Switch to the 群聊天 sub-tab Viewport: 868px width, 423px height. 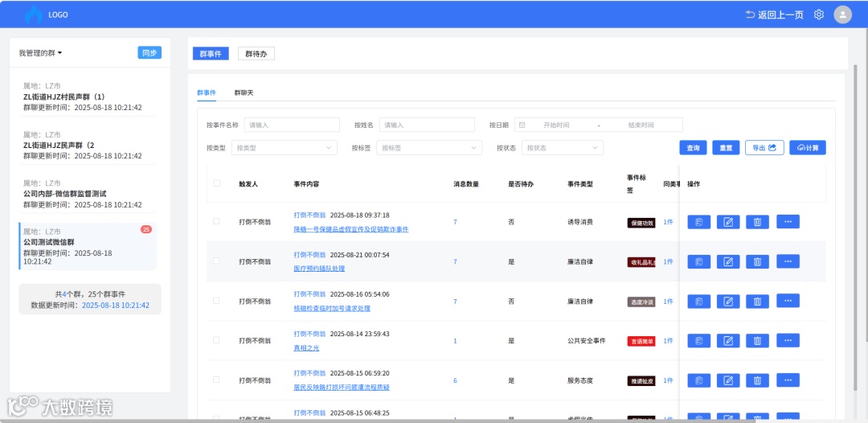click(244, 92)
